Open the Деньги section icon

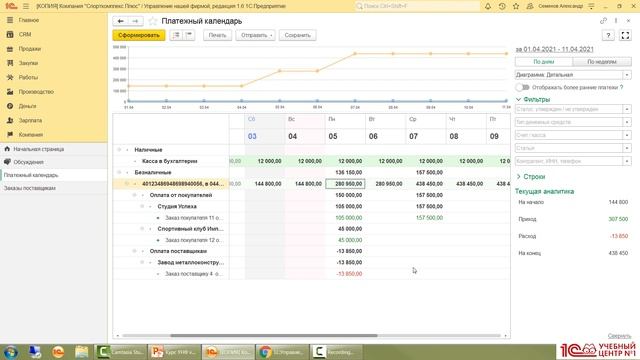(10, 106)
